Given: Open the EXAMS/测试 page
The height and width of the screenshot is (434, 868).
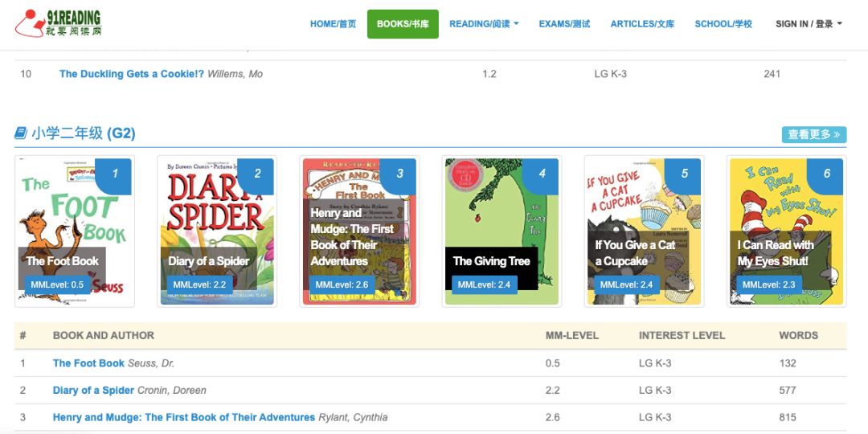Looking at the screenshot, I should [564, 24].
